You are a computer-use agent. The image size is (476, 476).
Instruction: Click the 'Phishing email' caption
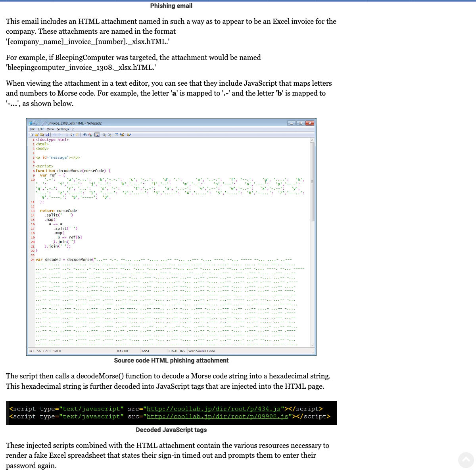pyautogui.click(x=171, y=6)
